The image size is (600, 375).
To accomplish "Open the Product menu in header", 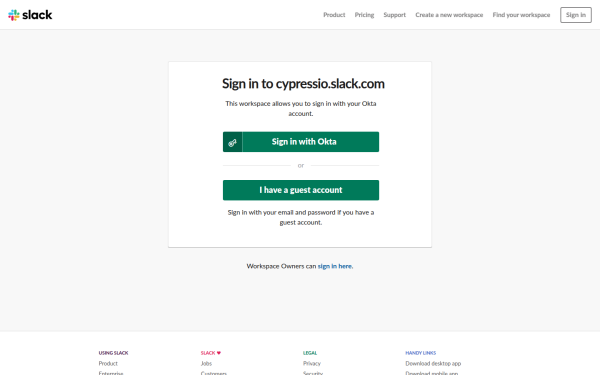I will [334, 15].
